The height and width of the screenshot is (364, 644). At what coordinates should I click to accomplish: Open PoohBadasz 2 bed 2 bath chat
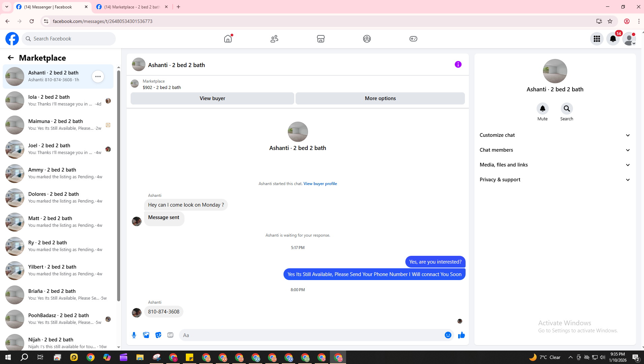[x=58, y=319]
